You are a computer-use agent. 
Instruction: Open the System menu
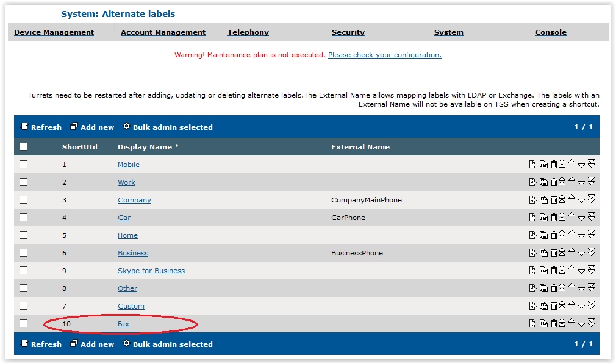pyautogui.click(x=449, y=32)
